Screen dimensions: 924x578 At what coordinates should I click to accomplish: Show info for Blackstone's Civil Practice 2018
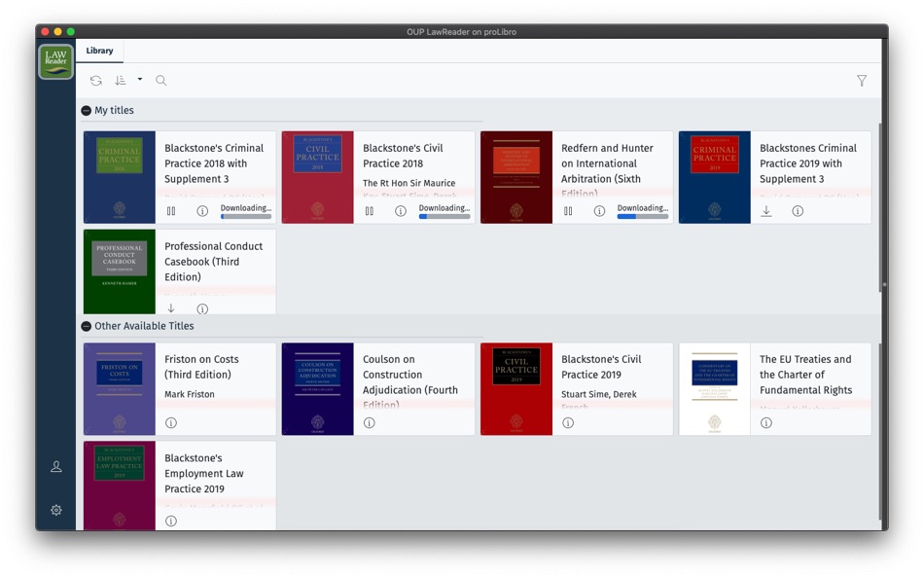pos(401,210)
